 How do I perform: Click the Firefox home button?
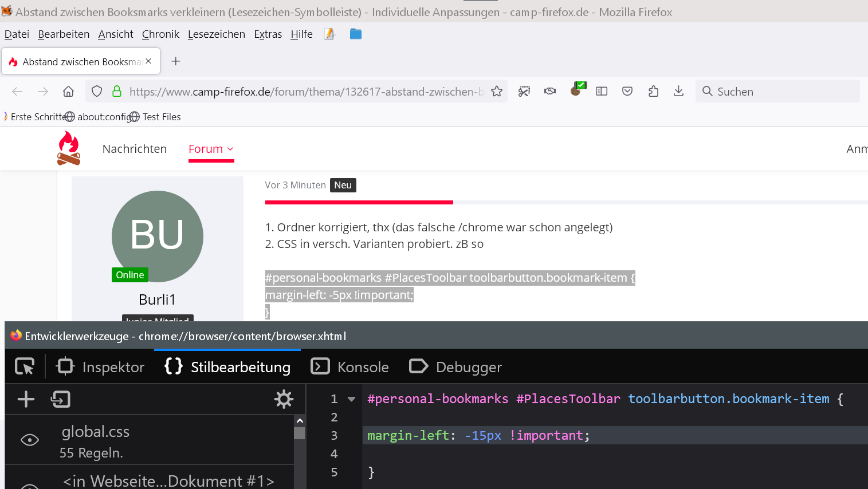[68, 92]
